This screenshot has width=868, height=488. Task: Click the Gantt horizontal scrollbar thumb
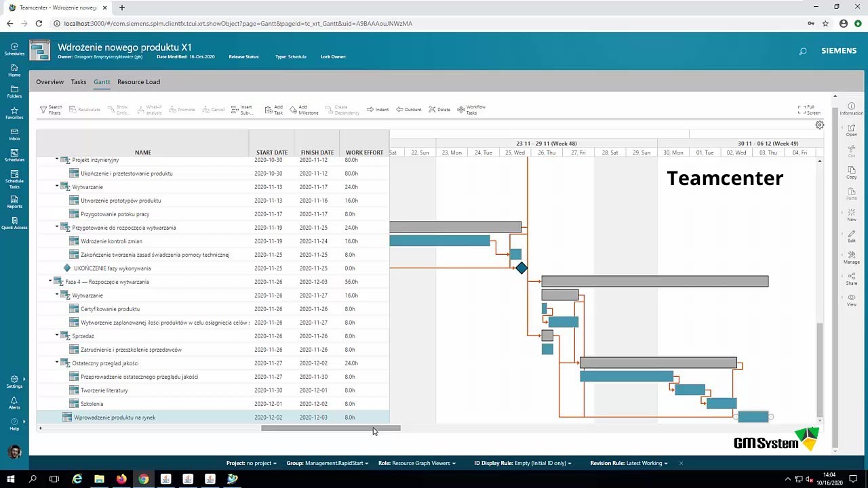click(331, 428)
